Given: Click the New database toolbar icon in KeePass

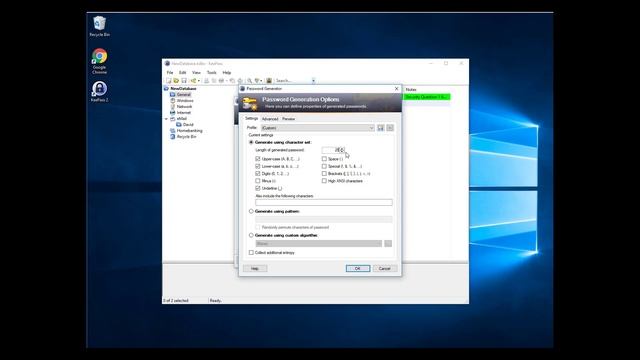Looking at the screenshot, I should 169,81.
